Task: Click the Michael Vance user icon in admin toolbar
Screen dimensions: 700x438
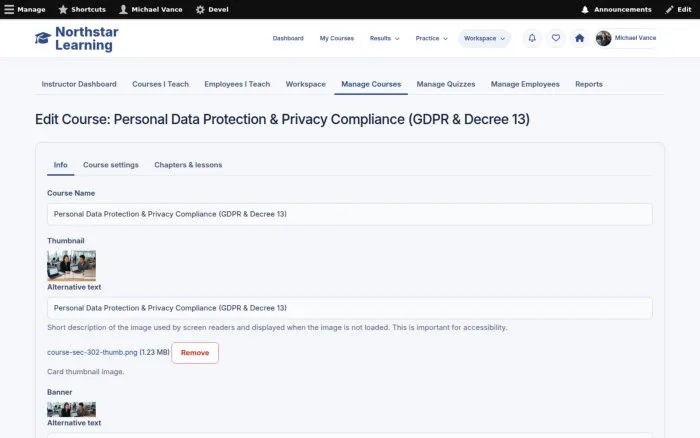Action: tap(123, 9)
